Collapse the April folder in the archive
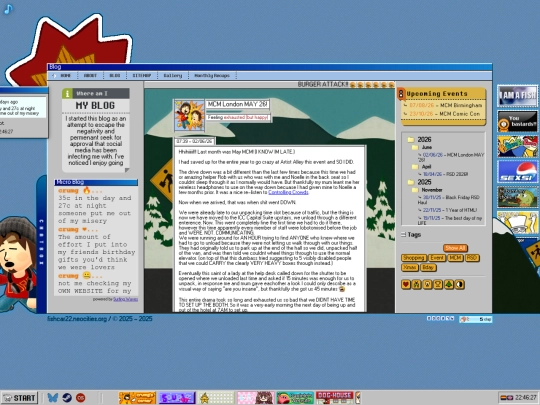This screenshot has height=405, width=540. (415, 167)
